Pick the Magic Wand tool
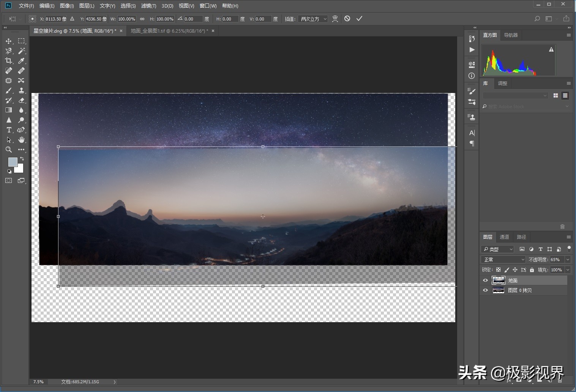Image resolution: width=576 pixels, height=392 pixels. (x=22, y=51)
